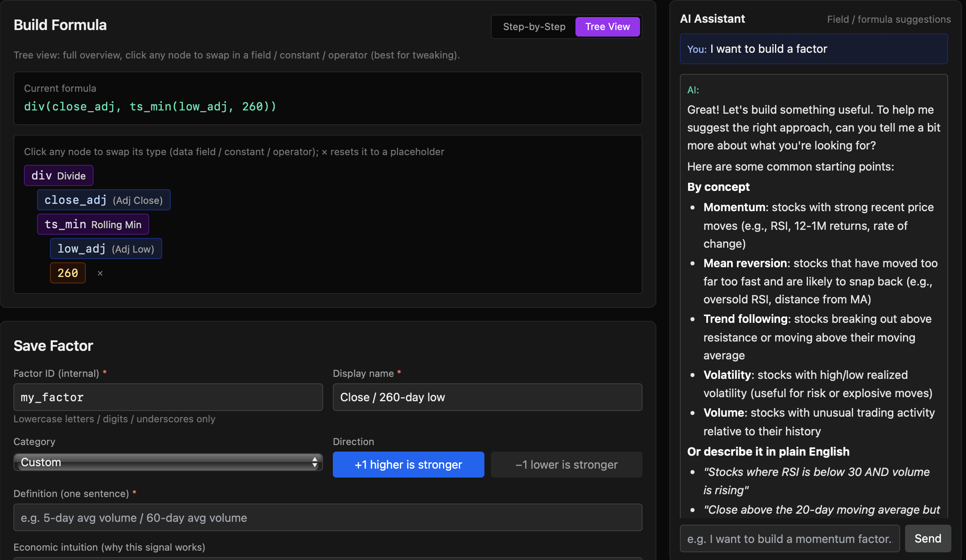Click the current formula text
This screenshot has width=966, height=560.
tap(150, 106)
